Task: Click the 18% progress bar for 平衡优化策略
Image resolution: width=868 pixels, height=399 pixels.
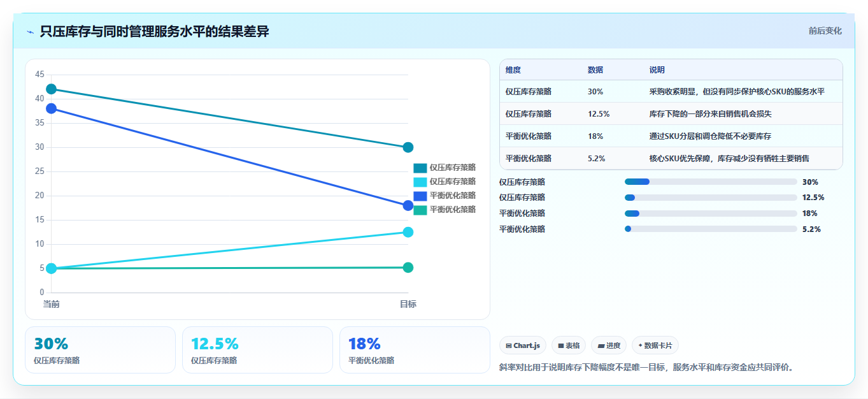Action: 711,213
